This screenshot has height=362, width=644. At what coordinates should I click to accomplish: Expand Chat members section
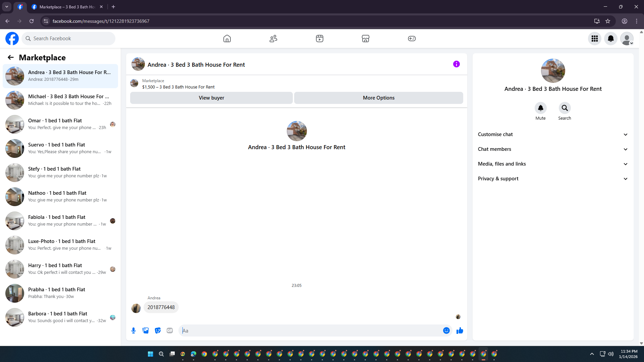tap(553, 149)
